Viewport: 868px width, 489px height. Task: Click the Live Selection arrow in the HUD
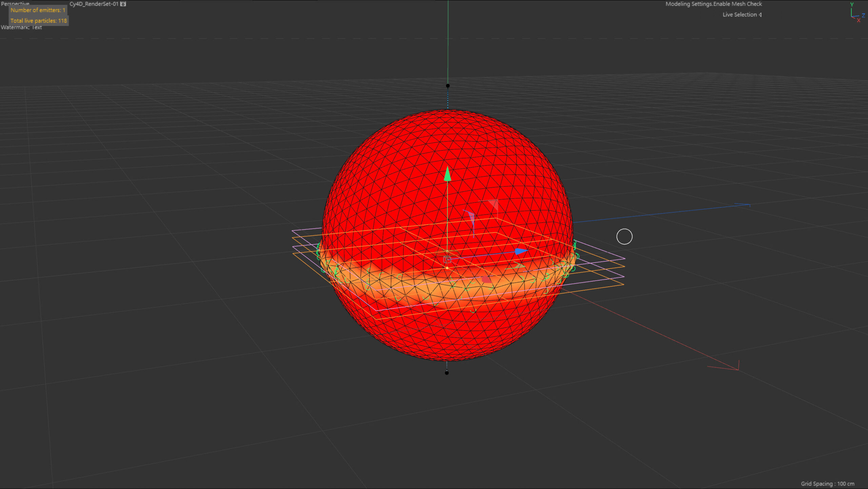point(760,15)
